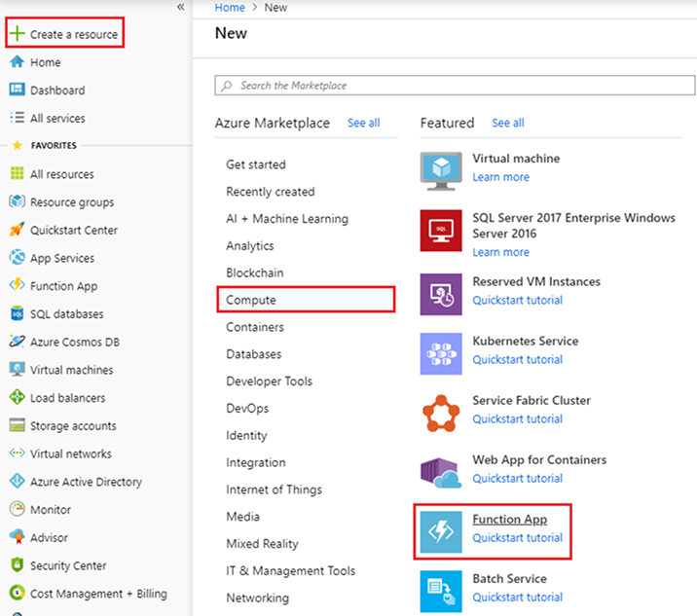Click the Function App featured title link
697x616 pixels.
pos(510,520)
